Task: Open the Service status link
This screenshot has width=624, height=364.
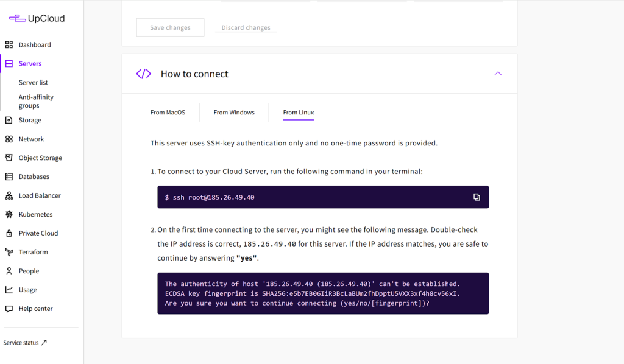Action: [25, 343]
